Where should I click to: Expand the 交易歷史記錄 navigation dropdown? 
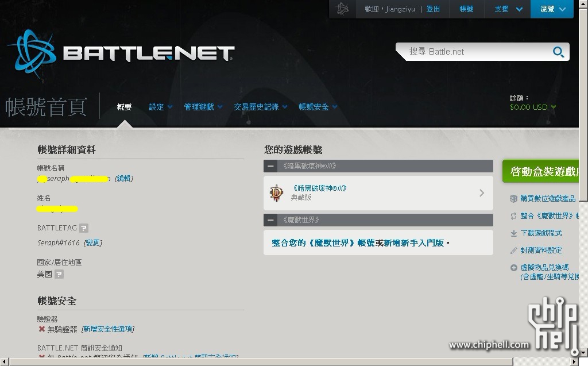coord(261,107)
